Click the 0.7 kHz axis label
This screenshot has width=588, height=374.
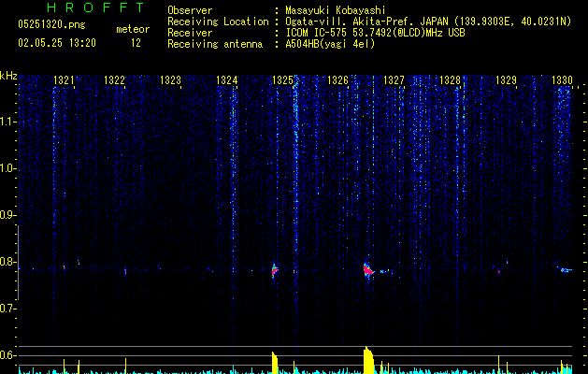coord(7,309)
